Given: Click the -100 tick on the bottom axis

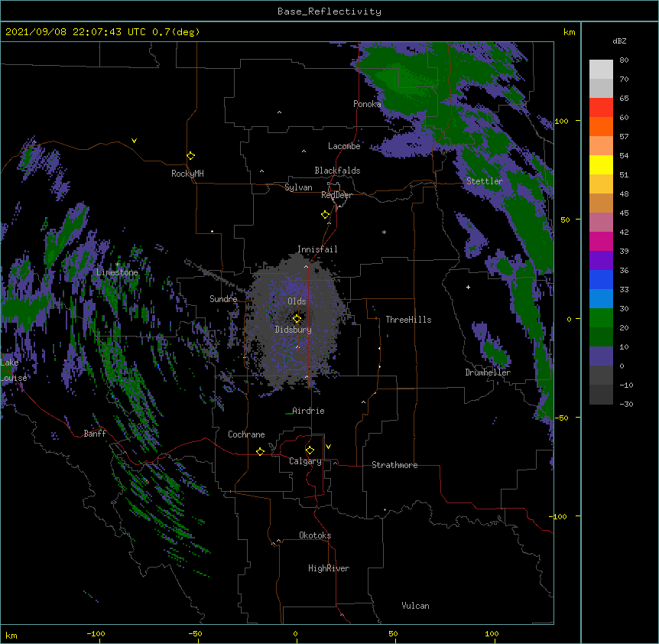Looking at the screenshot, I should click(x=96, y=633).
